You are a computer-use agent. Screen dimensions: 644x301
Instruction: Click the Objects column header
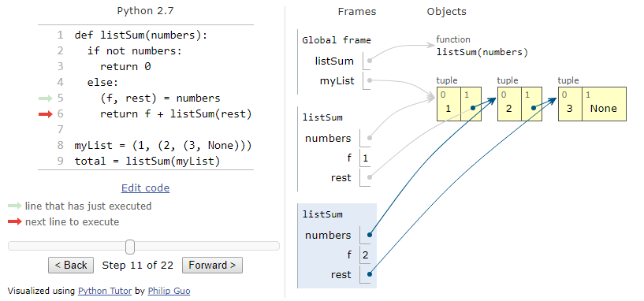446,12
